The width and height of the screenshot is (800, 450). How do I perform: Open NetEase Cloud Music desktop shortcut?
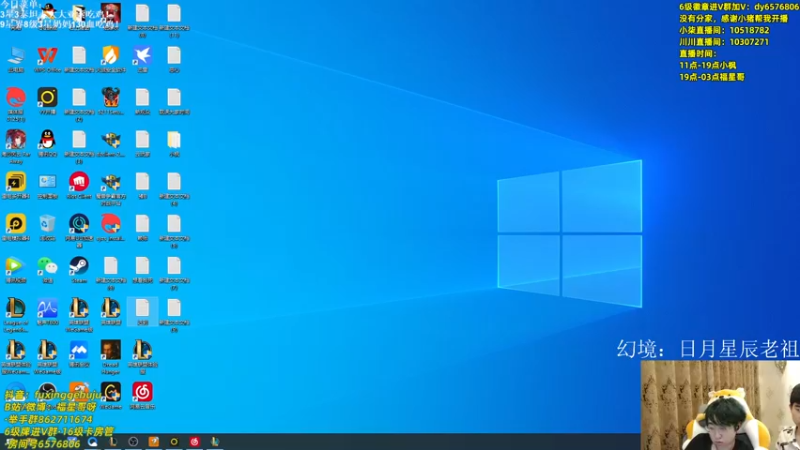(x=142, y=392)
